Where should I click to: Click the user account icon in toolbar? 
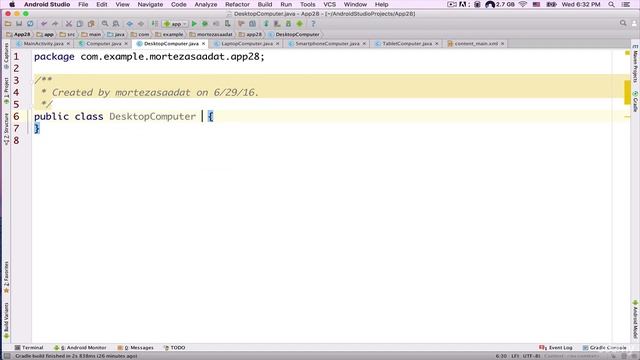click(x=634, y=23)
